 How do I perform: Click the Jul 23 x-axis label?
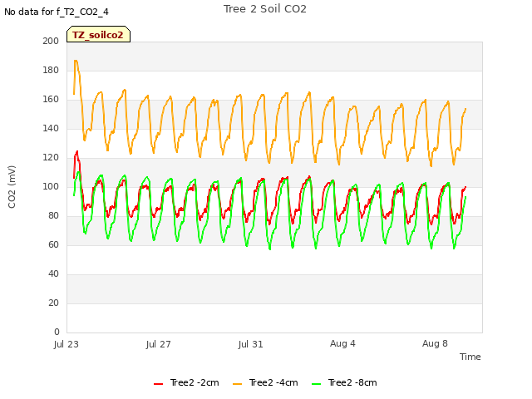point(66,344)
